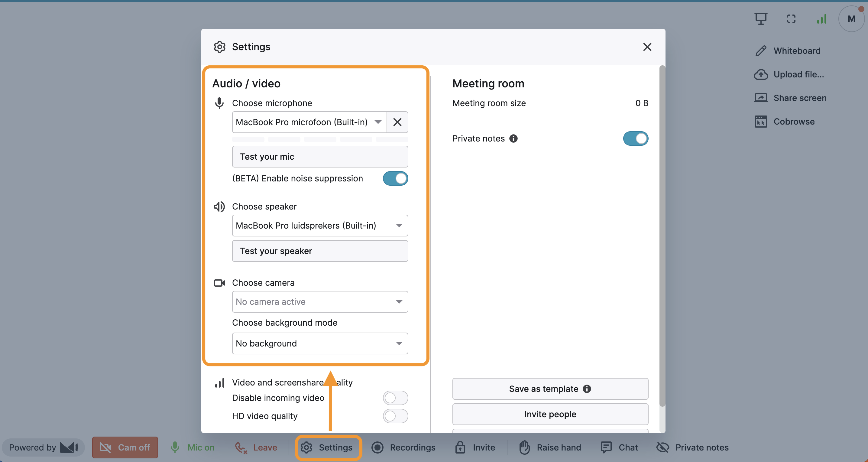Open the Whiteboard pencil tool

pyautogui.click(x=761, y=51)
